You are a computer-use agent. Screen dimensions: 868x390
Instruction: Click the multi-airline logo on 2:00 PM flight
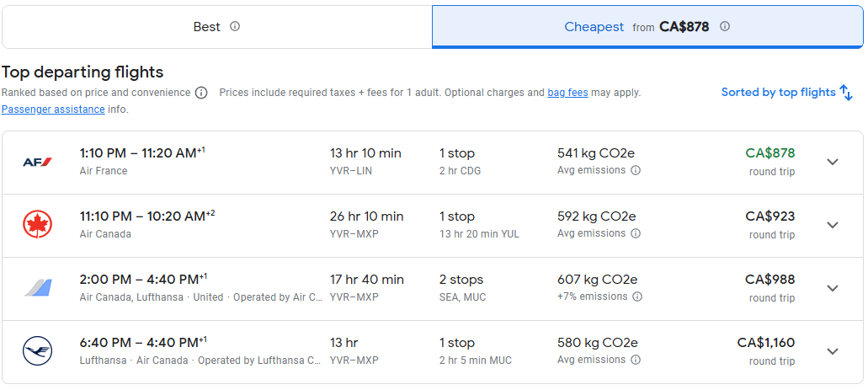pos(37,288)
